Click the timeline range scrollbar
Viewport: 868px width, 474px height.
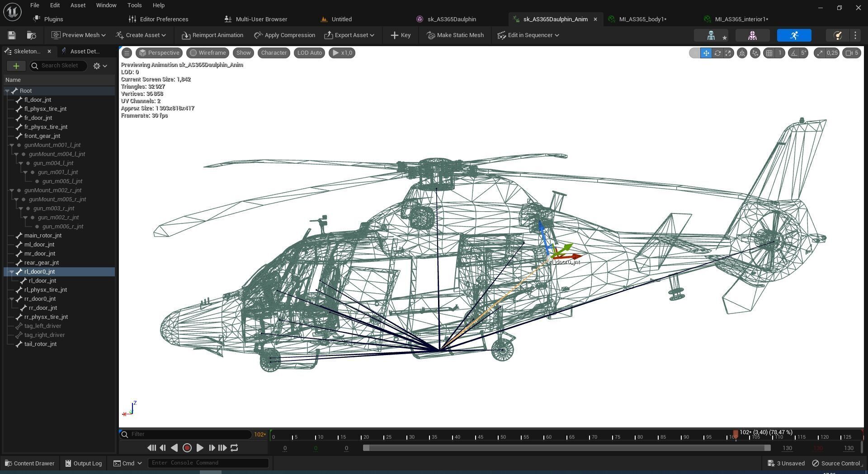pos(566,448)
